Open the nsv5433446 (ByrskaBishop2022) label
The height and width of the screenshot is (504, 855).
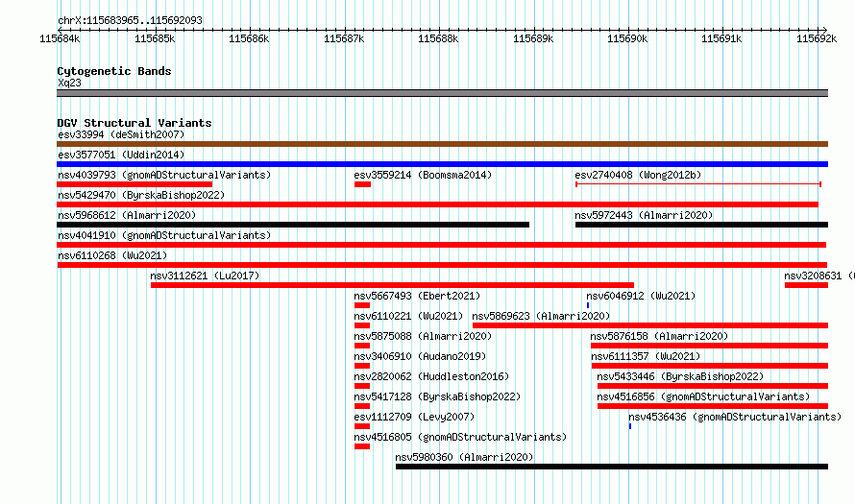680,376
